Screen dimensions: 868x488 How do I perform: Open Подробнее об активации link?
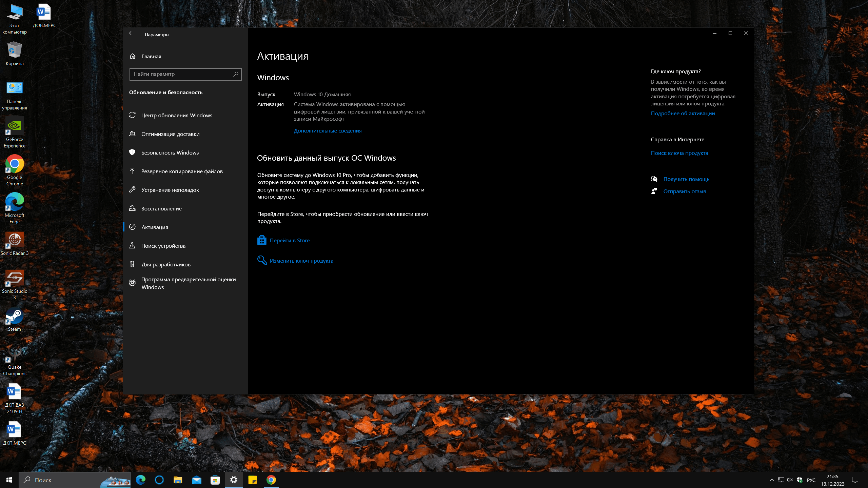click(683, 113)
